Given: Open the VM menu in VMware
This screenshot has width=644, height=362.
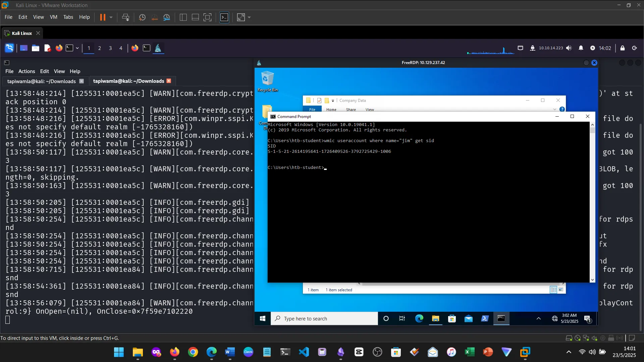Looking at the screenshot, I should coord(53,17).
